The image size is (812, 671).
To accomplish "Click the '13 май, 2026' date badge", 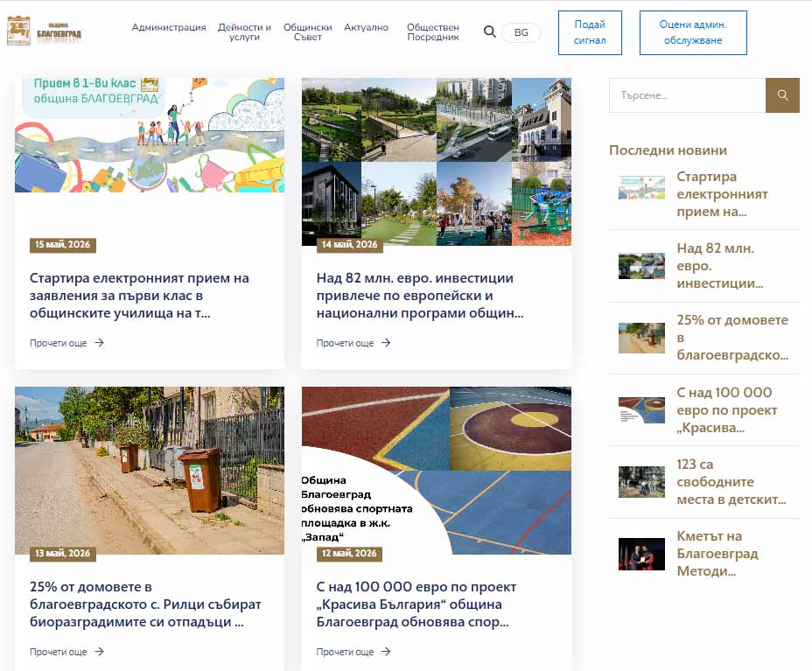I will point(63,553).
